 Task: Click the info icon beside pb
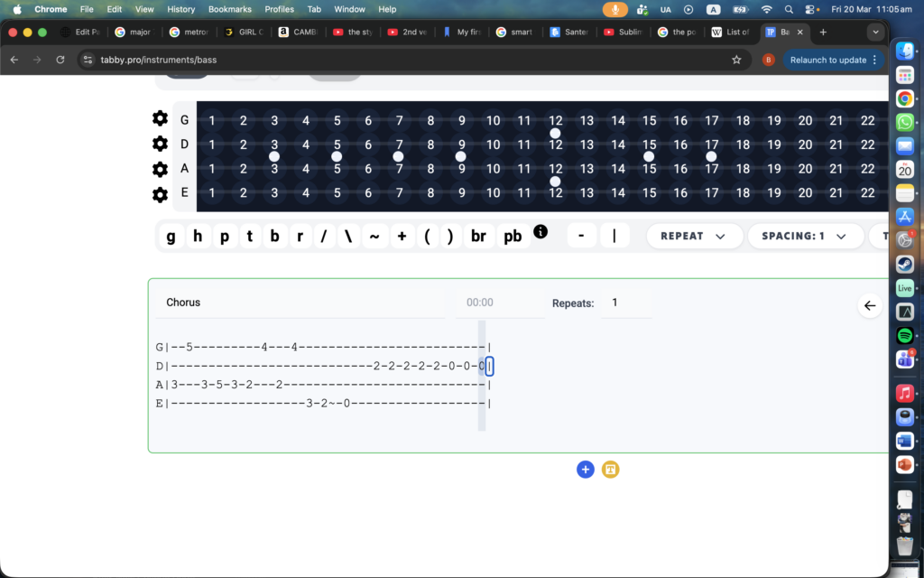click(x=541, y=231)
